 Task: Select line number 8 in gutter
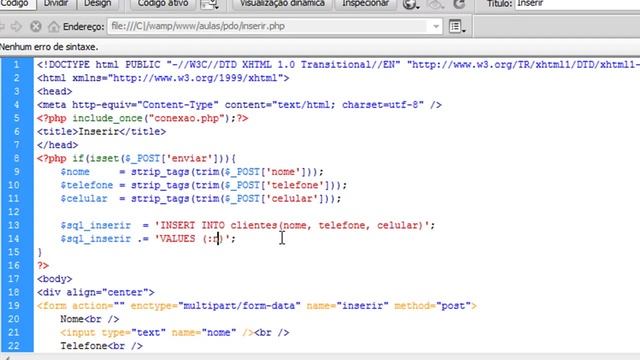point(16,158)
